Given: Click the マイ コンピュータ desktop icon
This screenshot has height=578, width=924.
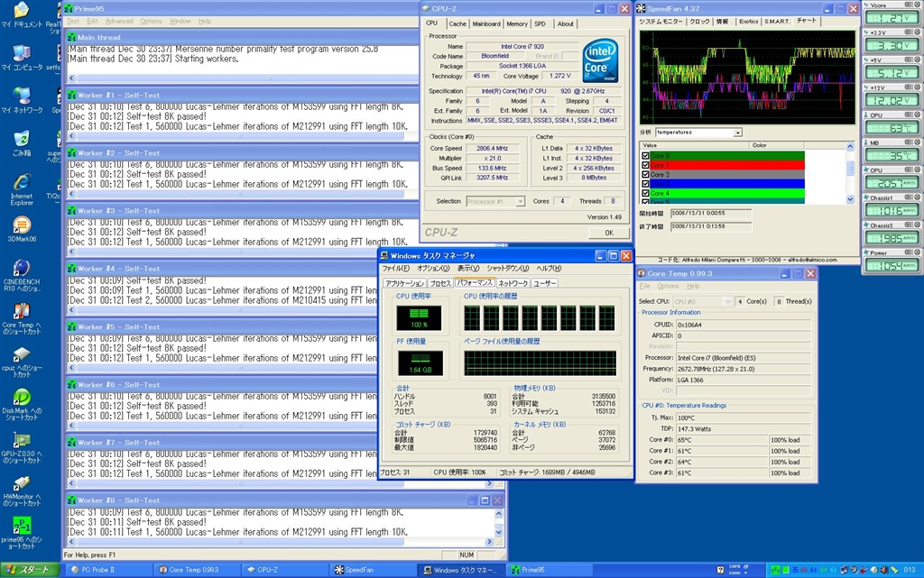Looking at the screenshot, I should 22,53.
